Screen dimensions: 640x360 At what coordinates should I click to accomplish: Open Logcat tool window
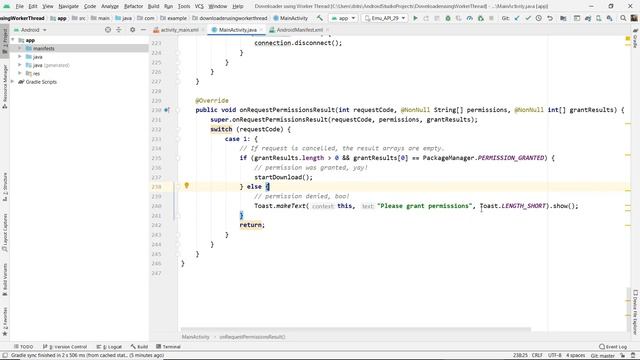coord(109,347)
